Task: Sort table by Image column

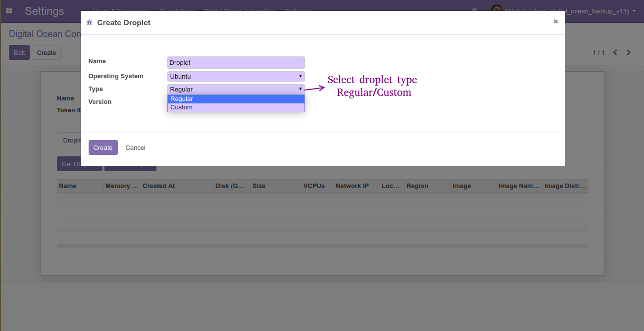Action: pyautogui.click(x=474, y=186)
